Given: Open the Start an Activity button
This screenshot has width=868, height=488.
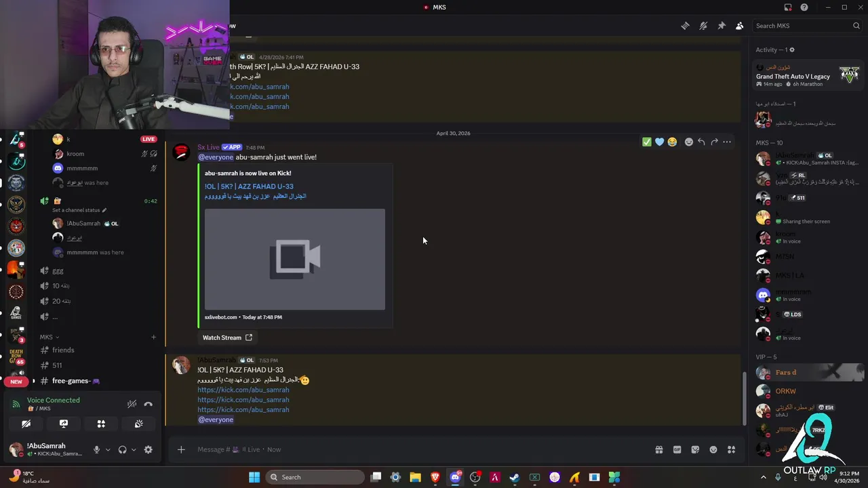Looking at the screenshot, I should pos(101,424).
